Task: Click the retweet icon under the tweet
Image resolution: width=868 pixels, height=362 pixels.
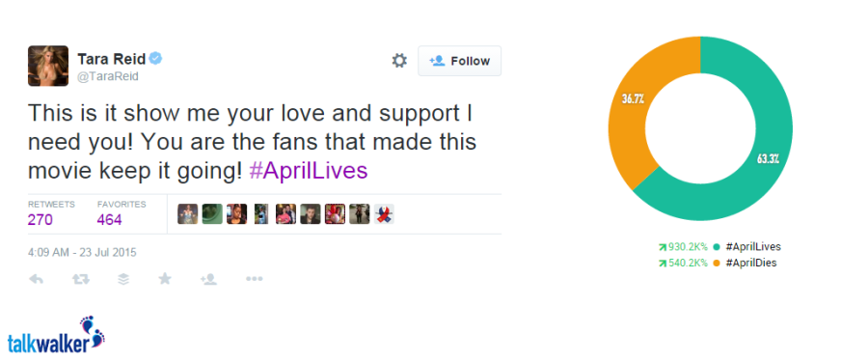Action: [81, 279]
